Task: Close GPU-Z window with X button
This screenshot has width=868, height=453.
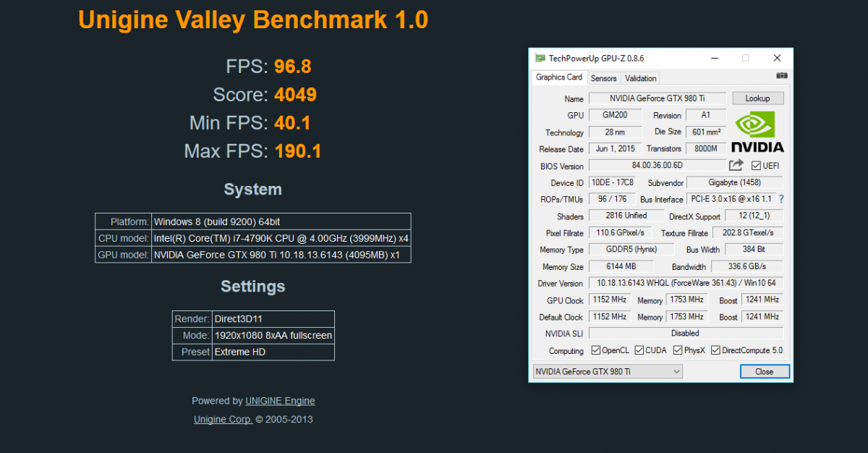Action: [777, 58]
